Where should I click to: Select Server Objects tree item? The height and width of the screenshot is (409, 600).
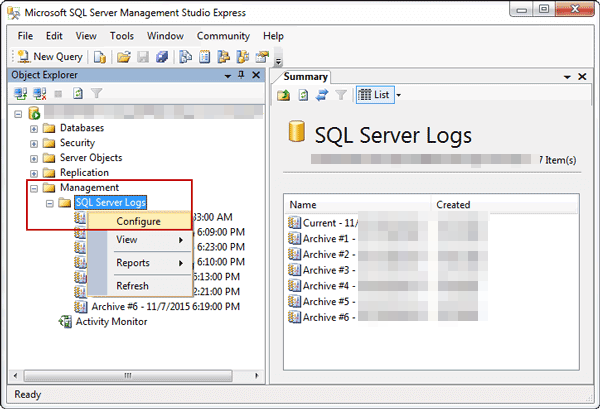pyautogui.click(x=91, y=158)
